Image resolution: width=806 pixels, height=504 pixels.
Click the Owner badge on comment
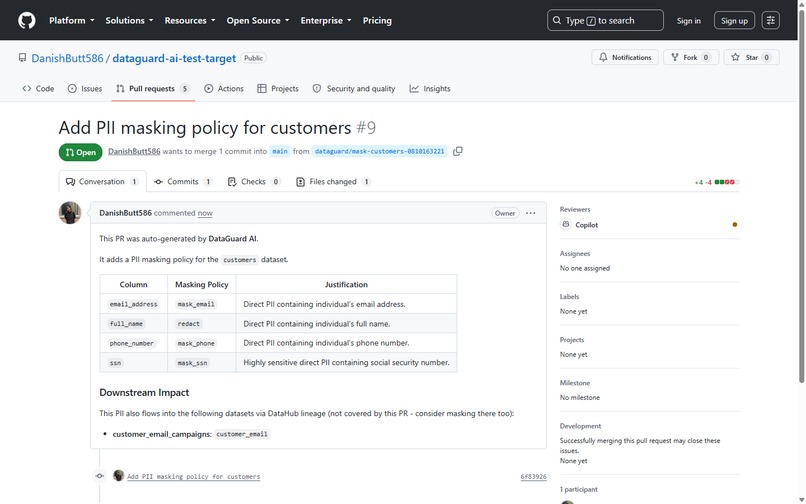pyautogui.click(x=505, y=213)
